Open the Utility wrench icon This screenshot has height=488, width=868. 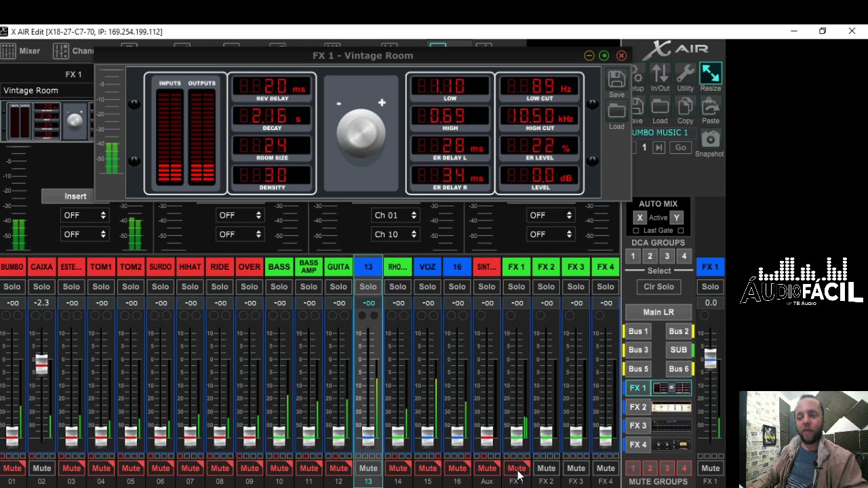click(685, 73)
